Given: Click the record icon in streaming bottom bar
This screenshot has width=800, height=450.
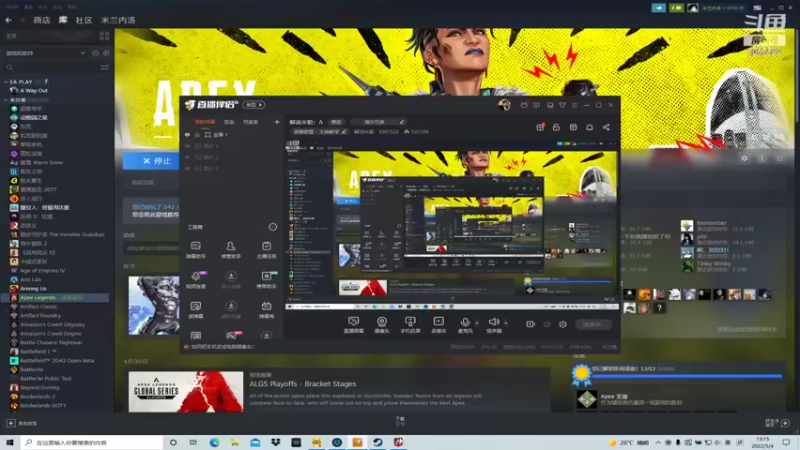Looking at the screenshot, I should tap(530, 324).
